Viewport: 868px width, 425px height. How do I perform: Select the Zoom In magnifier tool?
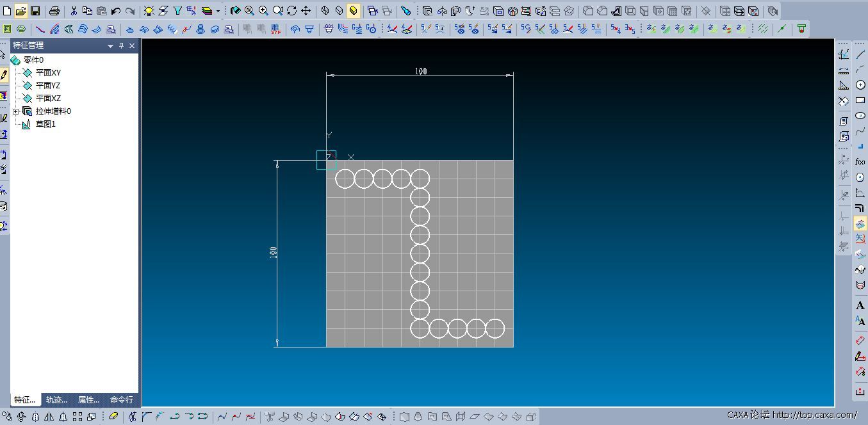263,11
